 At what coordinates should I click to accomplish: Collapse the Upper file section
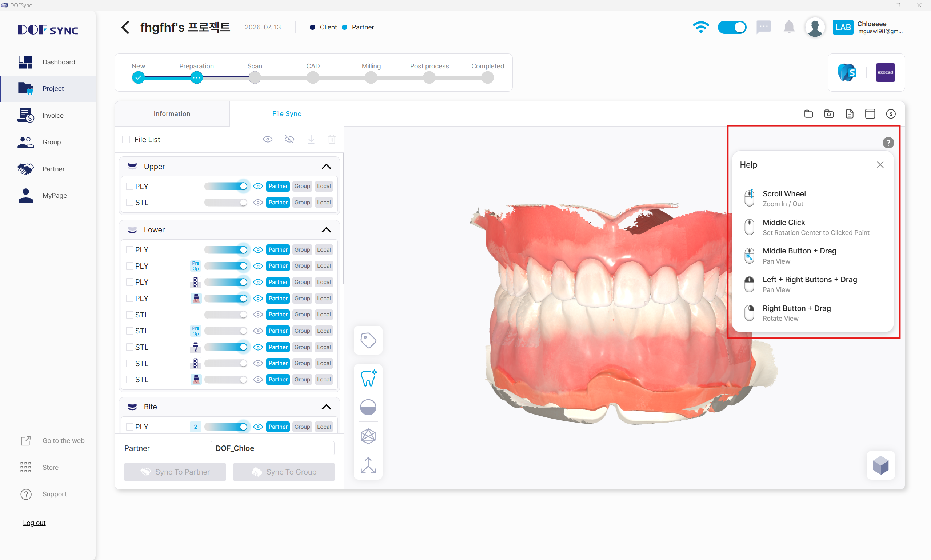point(326,167)
